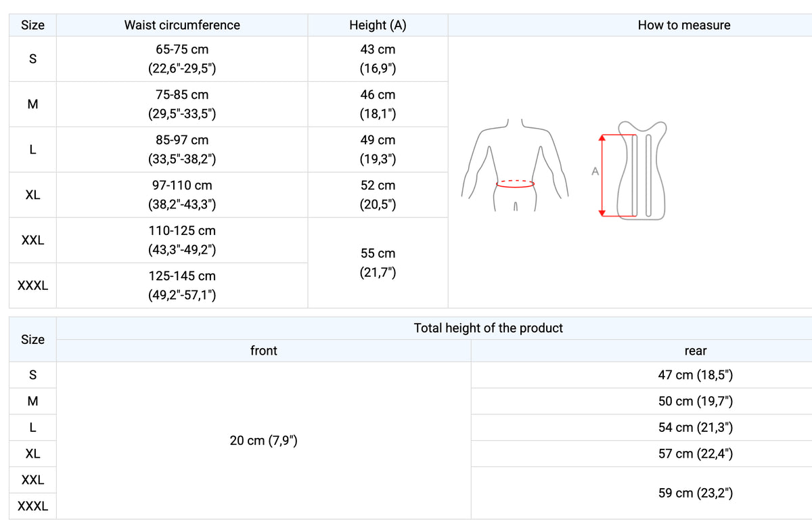Click the '(43,3"-49,2")' waist value
This screenshot has width=812, height=524.
click(x=182, y=250)
